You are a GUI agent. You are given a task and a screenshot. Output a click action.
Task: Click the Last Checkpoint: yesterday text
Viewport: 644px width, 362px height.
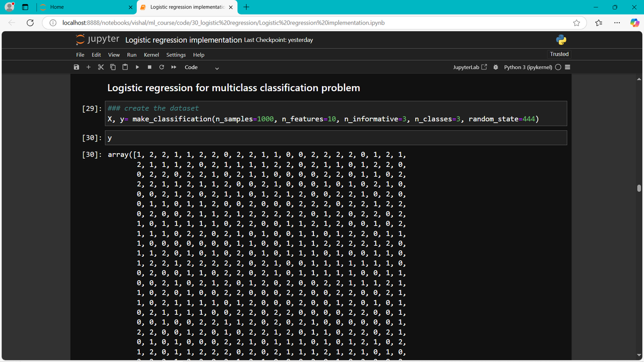tap(279, 40)
